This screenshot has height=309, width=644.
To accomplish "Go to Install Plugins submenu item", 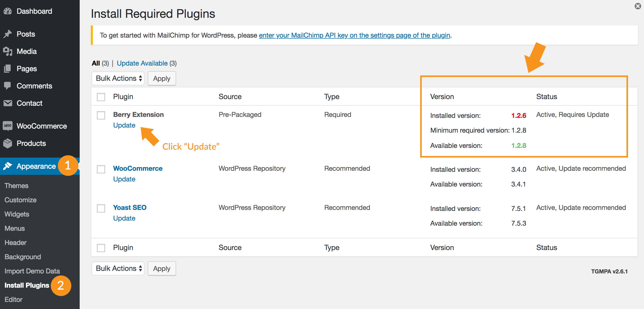I will coord(27,285).
